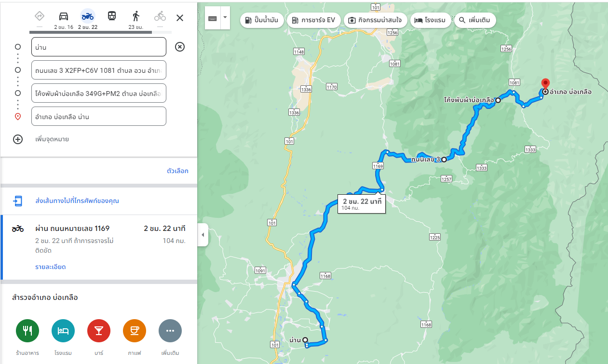Viewport: 608px width, 364px height.
Task: Open route options (ตัวเลือก)
Action: click(x=177, y=171)
